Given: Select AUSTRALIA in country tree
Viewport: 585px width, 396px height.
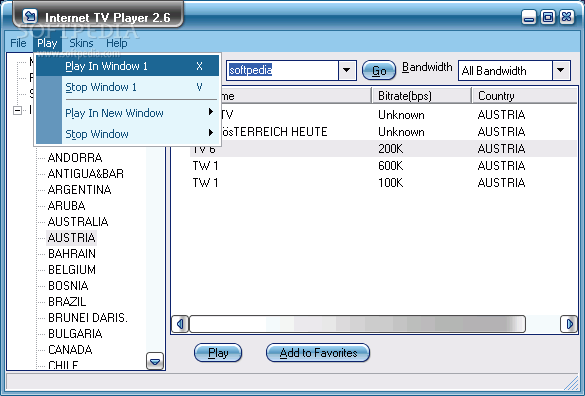Looking at the screenshot, I should (78, 222).
